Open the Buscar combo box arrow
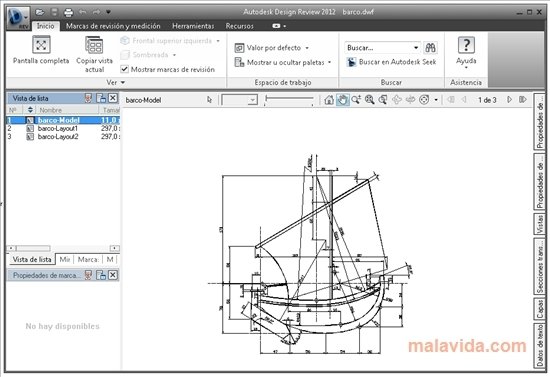The image size is (550, 377). [x=416, y=48]
